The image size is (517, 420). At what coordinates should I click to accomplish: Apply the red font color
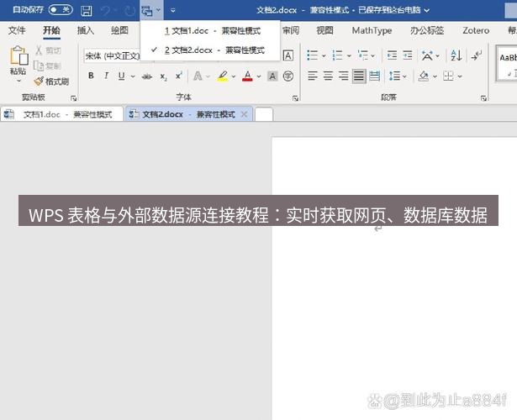247,76
